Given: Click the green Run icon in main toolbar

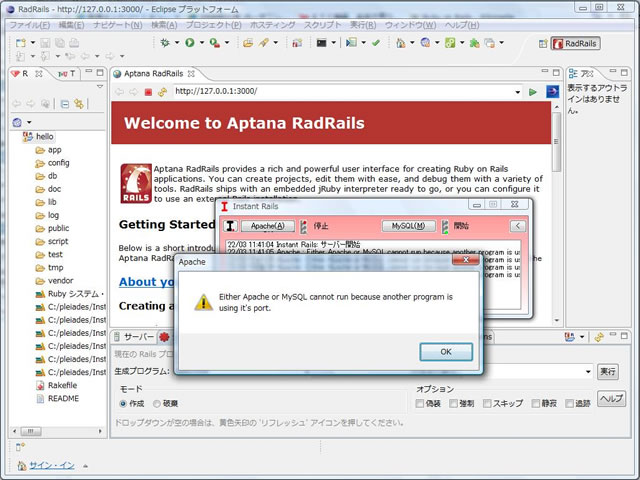Looking at the screenshot, I should pyautogui.click(x=188, y=44).
